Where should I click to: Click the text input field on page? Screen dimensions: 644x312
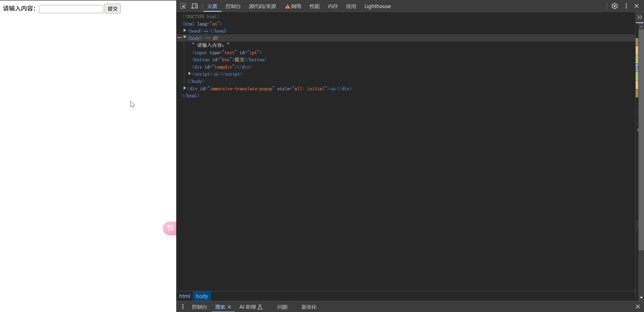71,9
